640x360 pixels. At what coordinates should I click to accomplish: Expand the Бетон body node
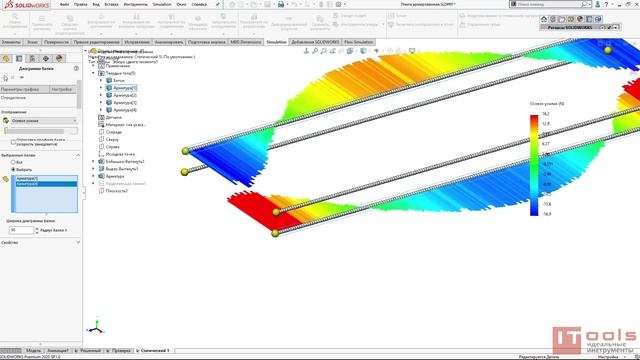pyautogui.click(x=101, y=80)
